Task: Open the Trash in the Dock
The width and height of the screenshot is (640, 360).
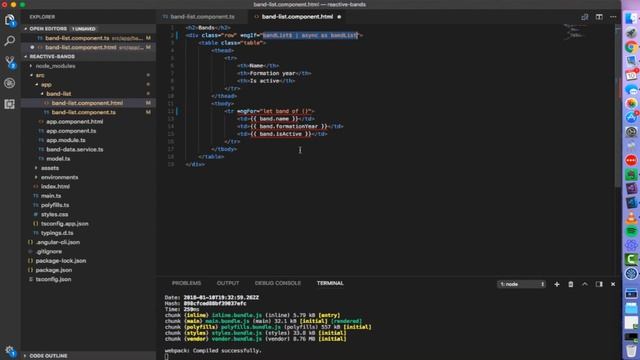Action: coord(631,351)
